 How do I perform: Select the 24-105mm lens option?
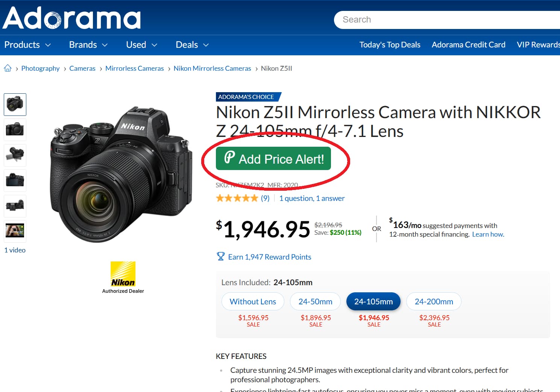click(x=373, y=301)
